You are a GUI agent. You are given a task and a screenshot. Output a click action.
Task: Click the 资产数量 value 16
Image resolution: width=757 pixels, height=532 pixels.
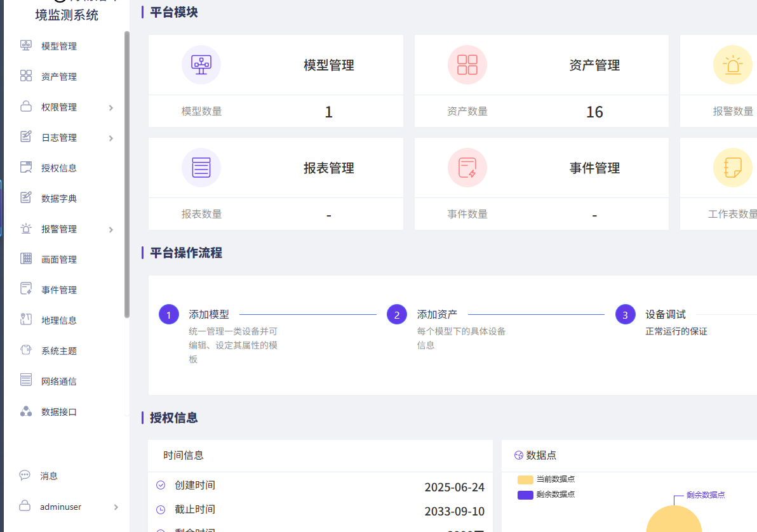pyautogui.click(x=594, y=112)
